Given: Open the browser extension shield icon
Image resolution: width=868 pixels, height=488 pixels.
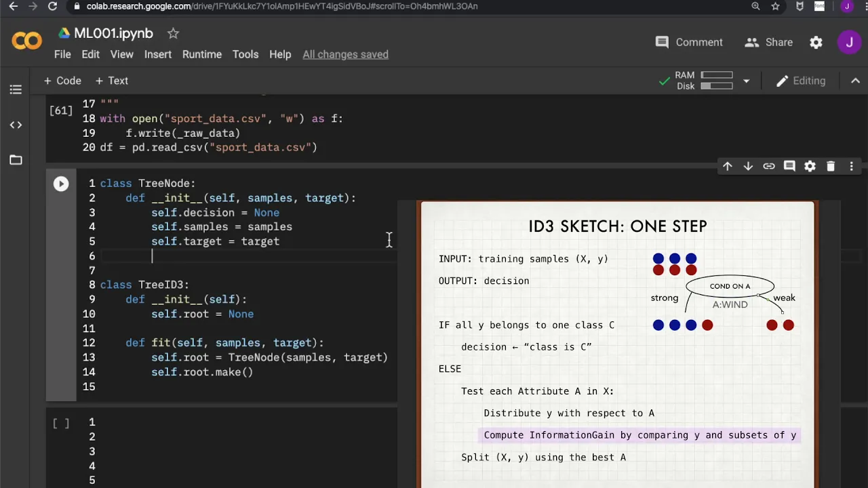Looking at the screenshot, I should [800, 6].
